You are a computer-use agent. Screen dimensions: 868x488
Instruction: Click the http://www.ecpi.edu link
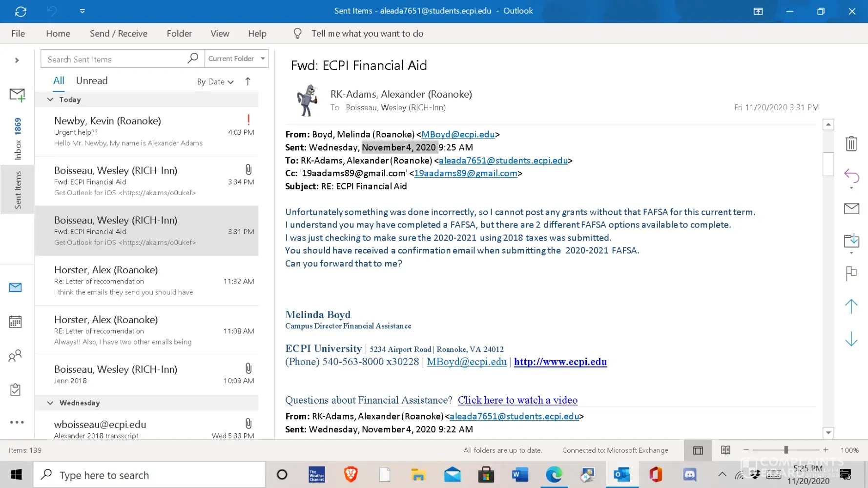[560, 362]
